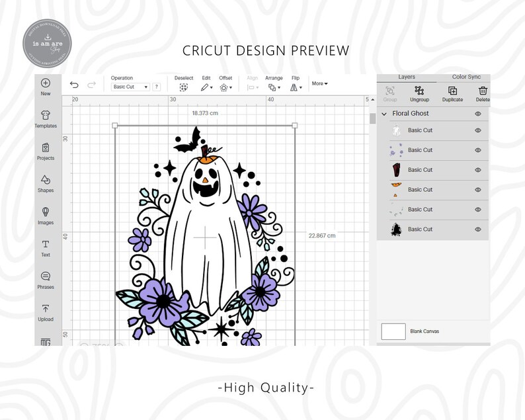The height and width of the screenshot is (420, 525).
Task: Collapse the Floral Ghost layer group
Action: click(x=384, y=114)
